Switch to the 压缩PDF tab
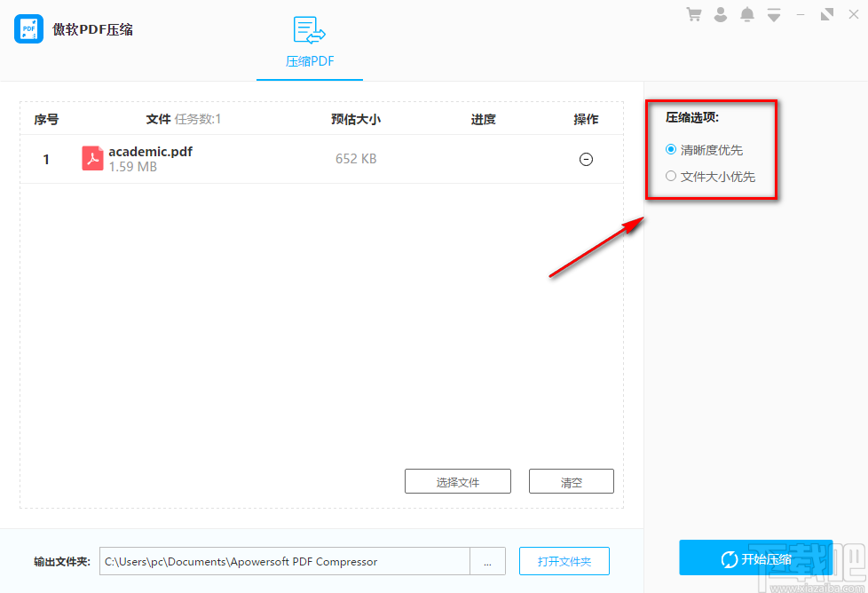The width and height of the screenshot is (868, 593). click(309, 61)
